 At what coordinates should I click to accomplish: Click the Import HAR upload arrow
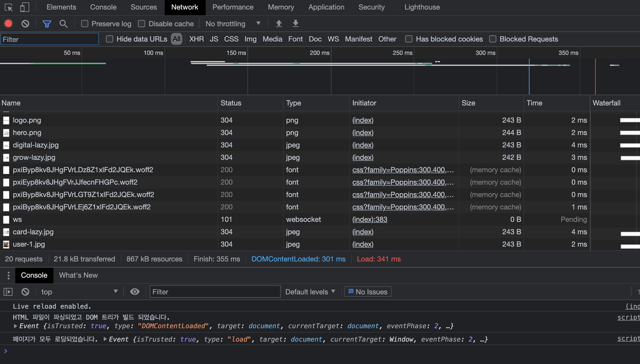pyautogui.click(x=279, y=24)
